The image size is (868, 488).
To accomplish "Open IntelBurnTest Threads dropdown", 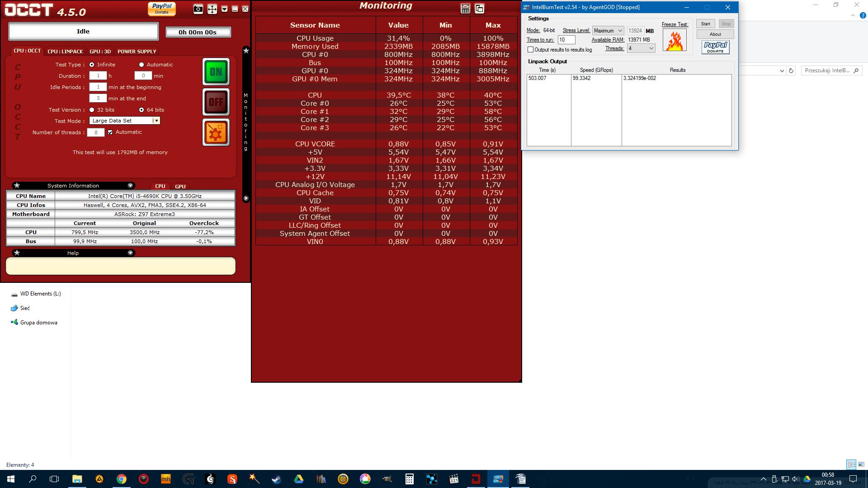I will [641, 48].
